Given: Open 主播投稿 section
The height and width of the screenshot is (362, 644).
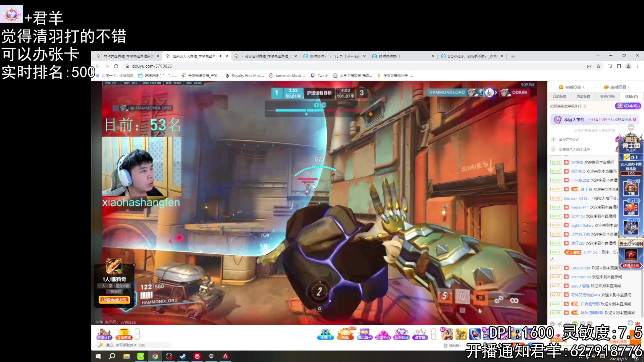Looking at the screenshot, I should point(572,87).
